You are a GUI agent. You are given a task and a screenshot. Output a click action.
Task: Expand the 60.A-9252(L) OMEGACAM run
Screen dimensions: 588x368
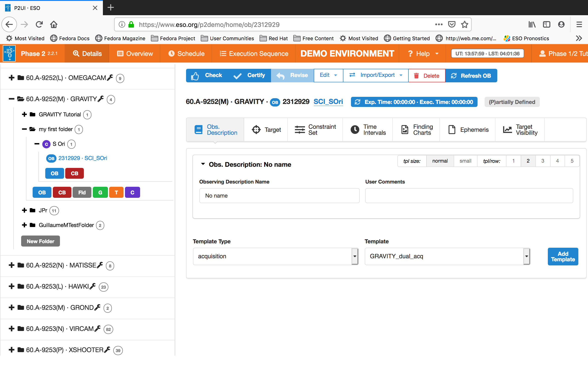[11, 78]
